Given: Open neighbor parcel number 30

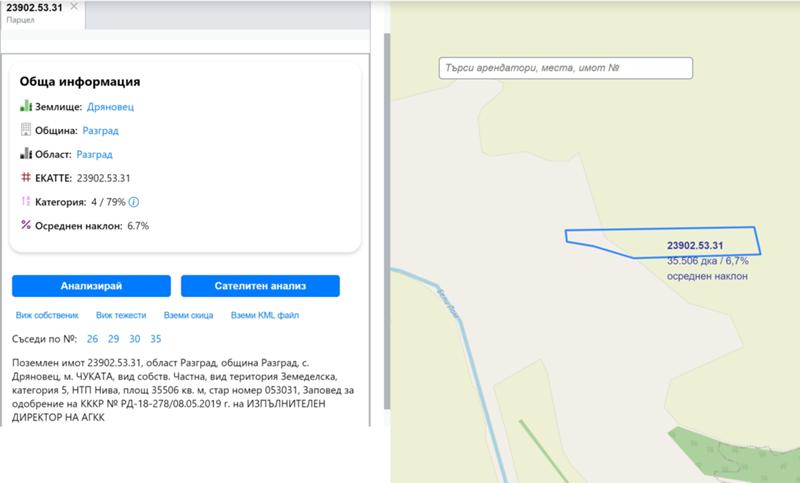Looking at the screenshot, I should [135, 339].
